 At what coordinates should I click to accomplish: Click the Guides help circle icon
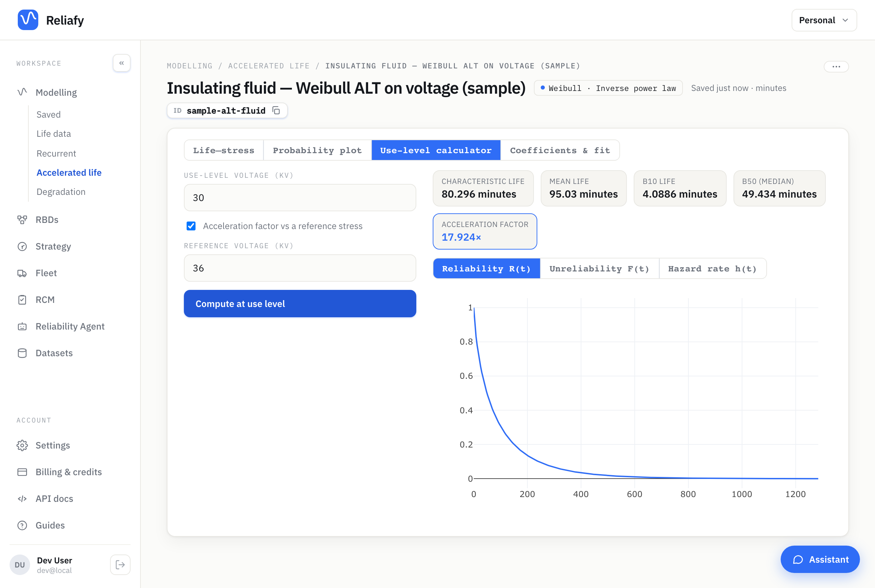pyautogui.click(x=22, y=525)
